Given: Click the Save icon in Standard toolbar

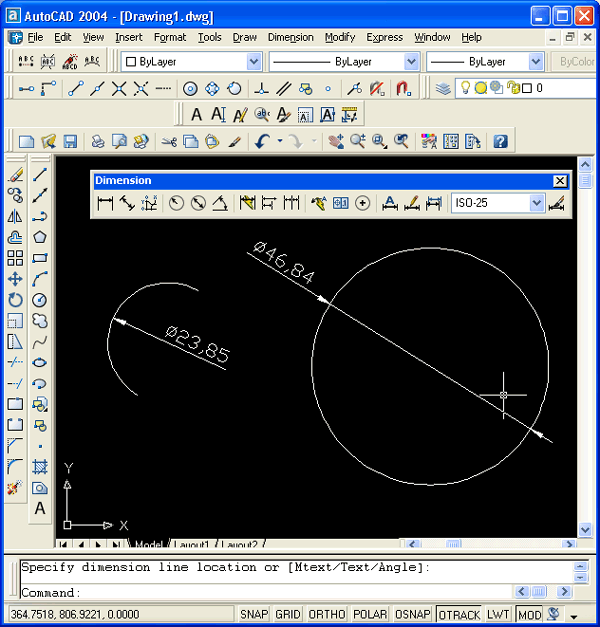Looking at the screenshot, I should pos(71,142).
